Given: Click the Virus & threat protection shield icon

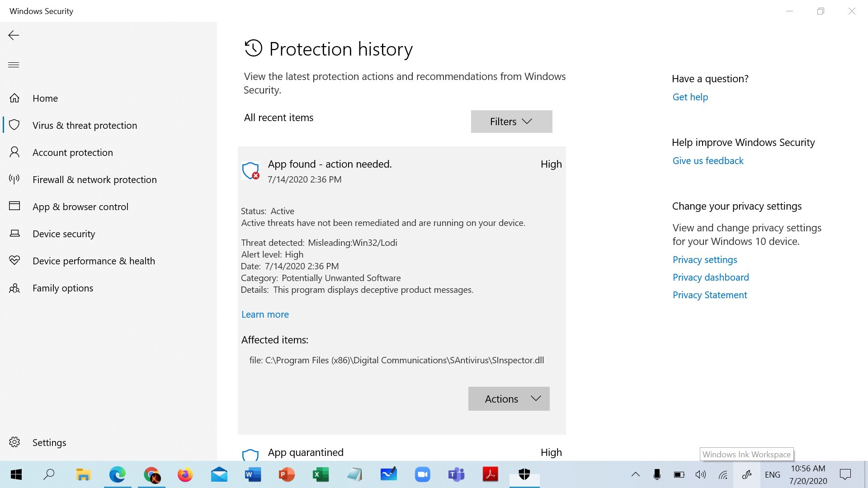Looking at the screenshot, I should click(x=14, y=125).
